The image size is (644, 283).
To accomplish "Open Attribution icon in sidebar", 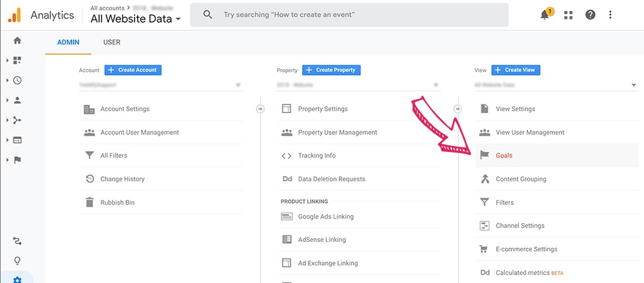I will tap(17, 241).
